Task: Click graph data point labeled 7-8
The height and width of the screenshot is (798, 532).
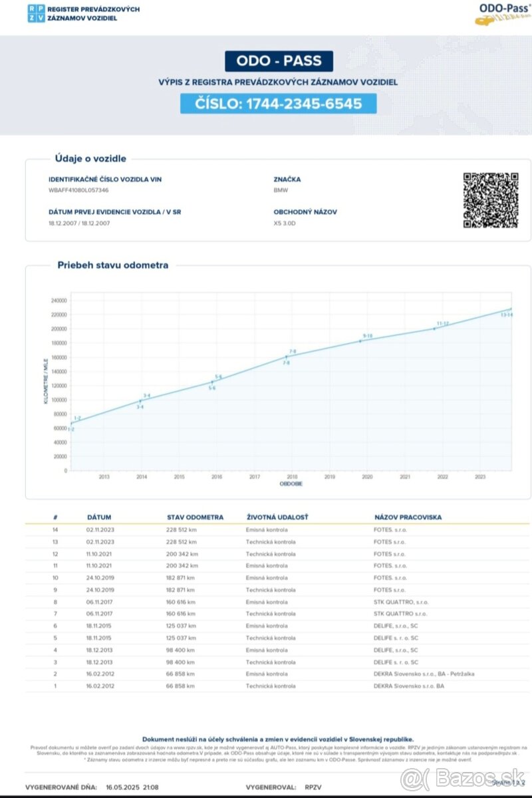Action: click(x=287, y=357)
